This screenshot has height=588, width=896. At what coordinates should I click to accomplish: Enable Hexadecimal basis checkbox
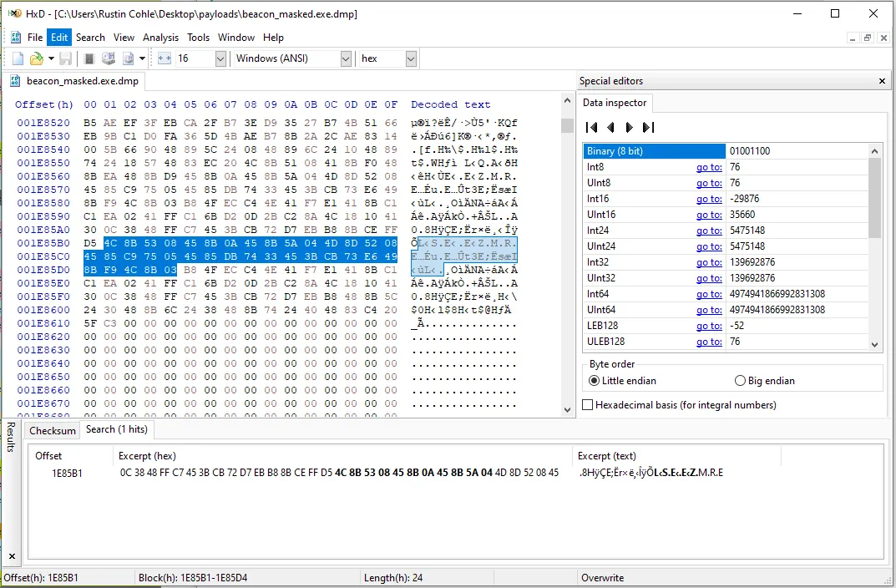(x=589, y=405)
